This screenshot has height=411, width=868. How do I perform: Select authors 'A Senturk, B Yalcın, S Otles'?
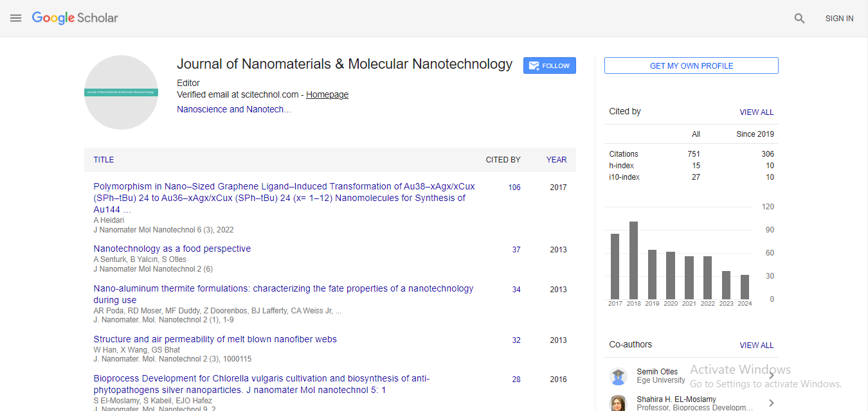coord(140,259)
